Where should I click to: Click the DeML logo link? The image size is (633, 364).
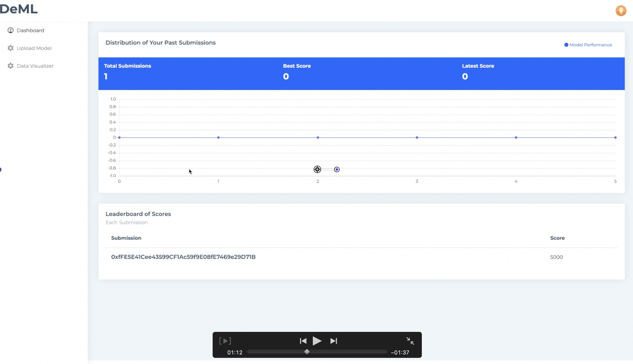click(19, 9)
